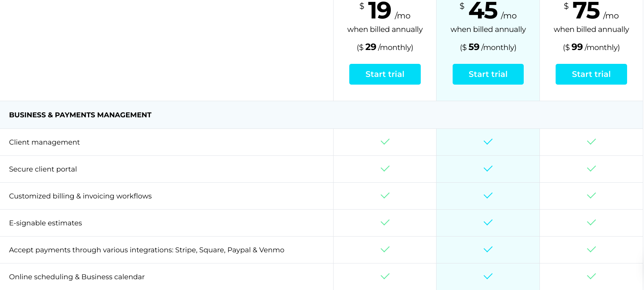
Task: Select the Client management checkmark in $75 column
Action: pyautogui.click(x=591, y=142)
